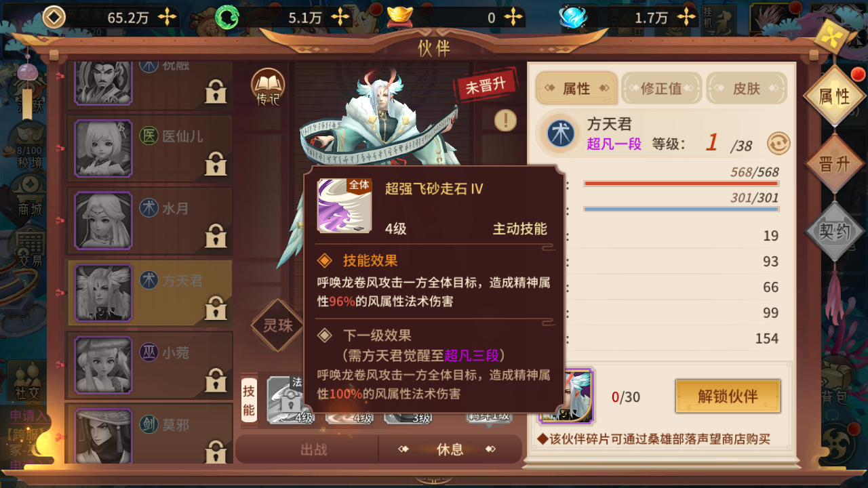868x488 pixels.
Task: Switch to the 皮肤 tab
Action: point(747,89)
